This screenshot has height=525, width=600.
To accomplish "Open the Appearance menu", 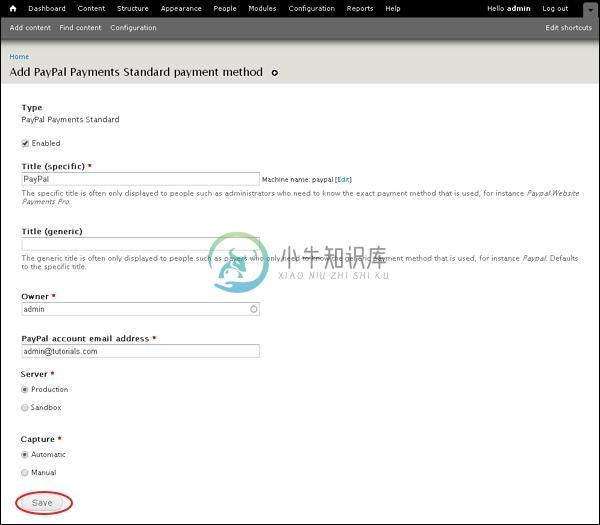I will tap(181, 8).
